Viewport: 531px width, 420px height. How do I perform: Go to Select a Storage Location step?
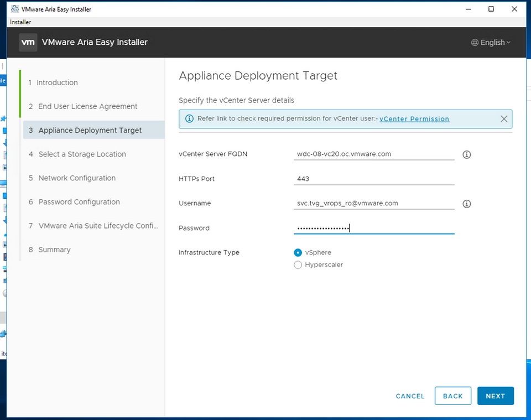click(x=77, y=154)
